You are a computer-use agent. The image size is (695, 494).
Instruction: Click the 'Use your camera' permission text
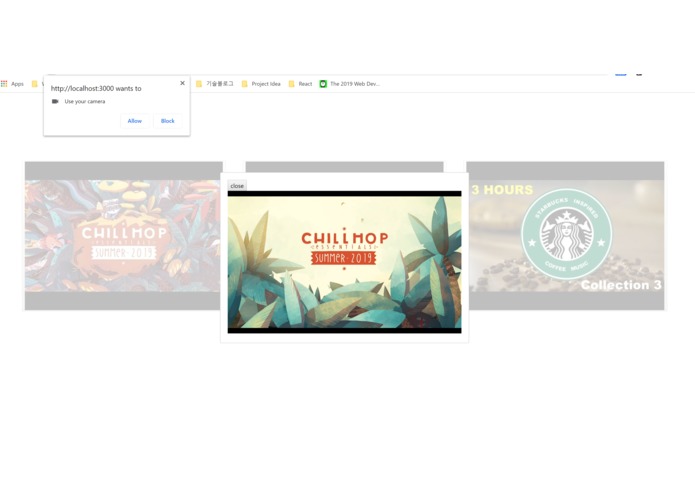pyautogui.click(x=85, y=101)
